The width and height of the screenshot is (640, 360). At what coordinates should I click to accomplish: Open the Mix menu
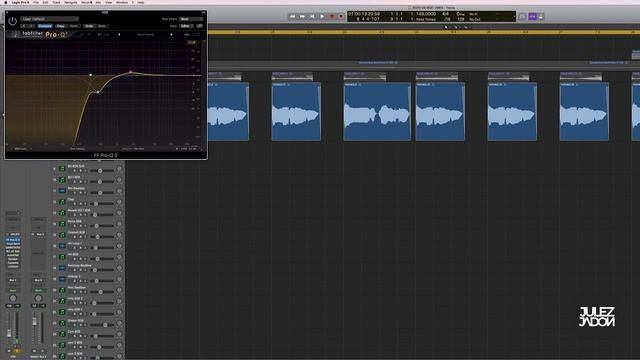click(98, 2)
